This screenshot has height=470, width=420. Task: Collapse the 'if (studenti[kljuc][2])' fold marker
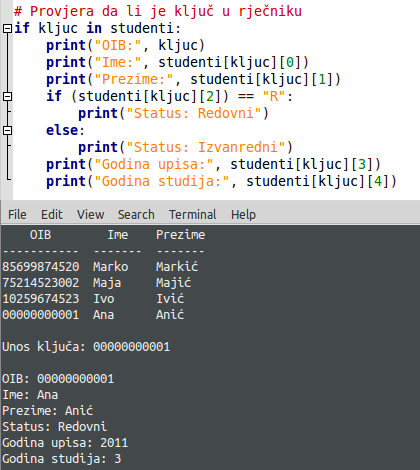coord(7,96)
